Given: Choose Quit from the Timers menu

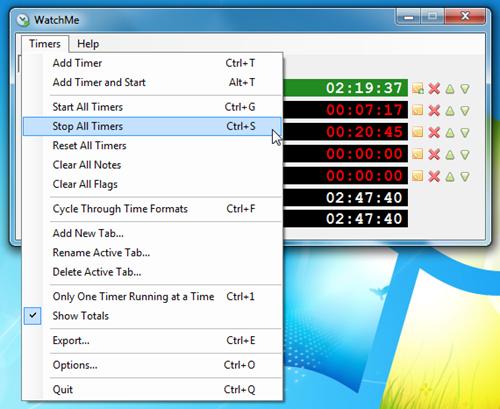Looking at the screenshot, I should 153,389.
